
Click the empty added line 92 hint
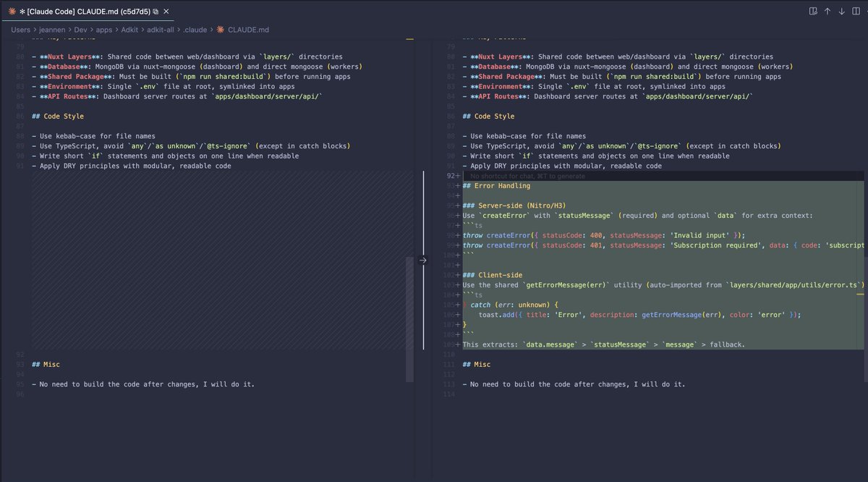pos(527,176)
